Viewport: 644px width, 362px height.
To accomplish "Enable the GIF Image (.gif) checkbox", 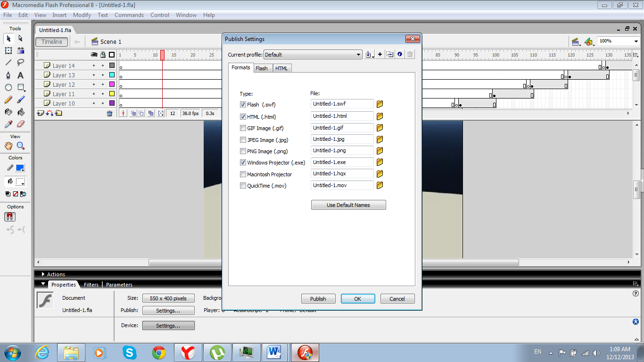I will pos(243,128).
